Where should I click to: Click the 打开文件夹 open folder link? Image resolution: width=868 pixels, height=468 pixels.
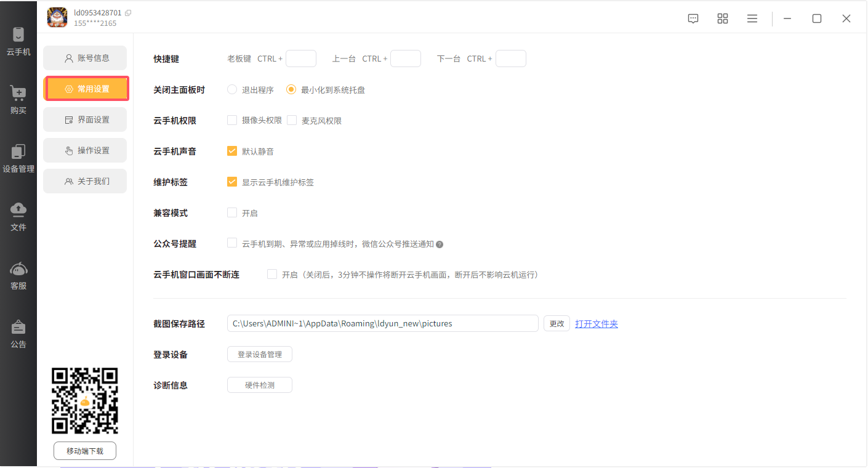(596, 324)
